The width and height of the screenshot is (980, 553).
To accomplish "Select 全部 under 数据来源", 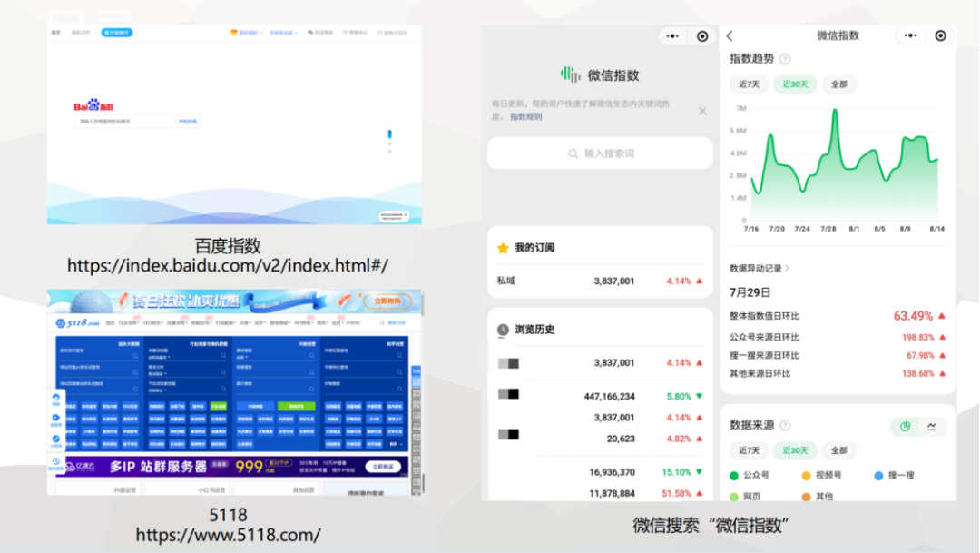I will [838, 450].
